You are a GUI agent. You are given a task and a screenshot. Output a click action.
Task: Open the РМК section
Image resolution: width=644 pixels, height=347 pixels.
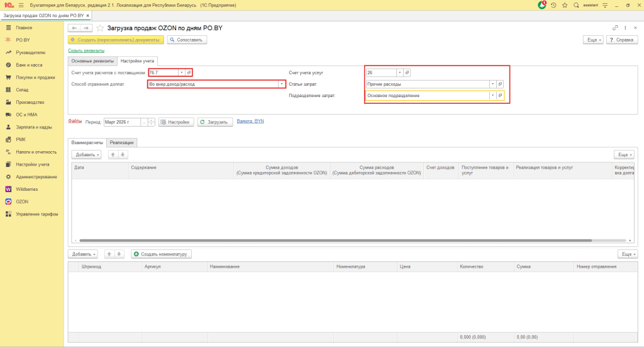coord(21,139)
